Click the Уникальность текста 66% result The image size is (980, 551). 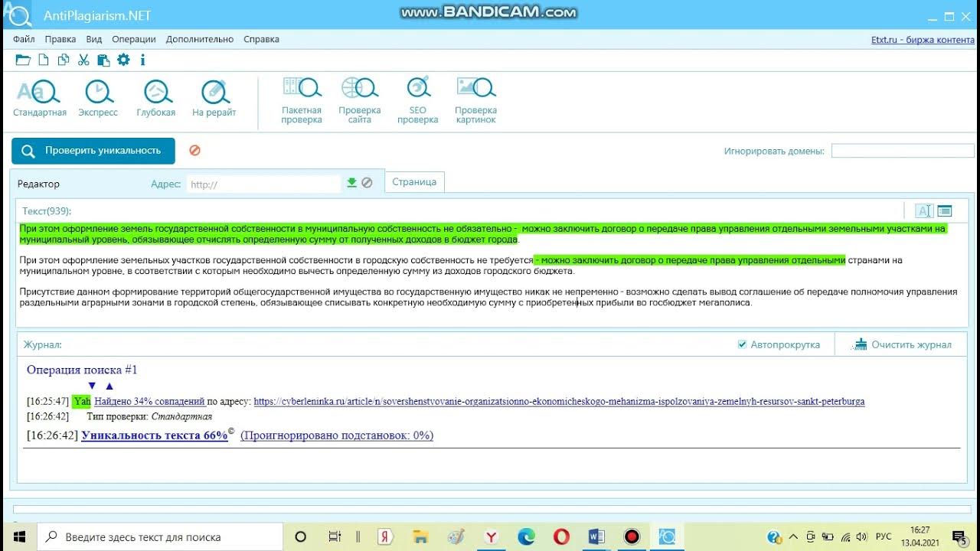[155, 435]
